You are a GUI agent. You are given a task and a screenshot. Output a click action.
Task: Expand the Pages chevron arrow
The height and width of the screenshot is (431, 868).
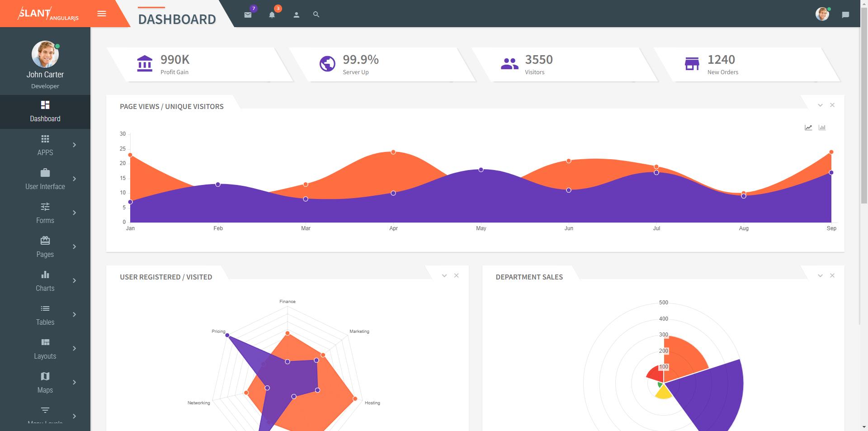tap(75, 246)
